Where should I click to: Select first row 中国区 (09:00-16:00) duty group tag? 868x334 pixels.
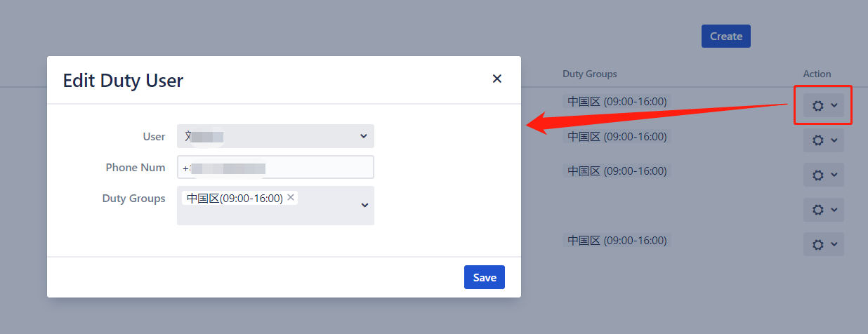(x=617, y=101)
